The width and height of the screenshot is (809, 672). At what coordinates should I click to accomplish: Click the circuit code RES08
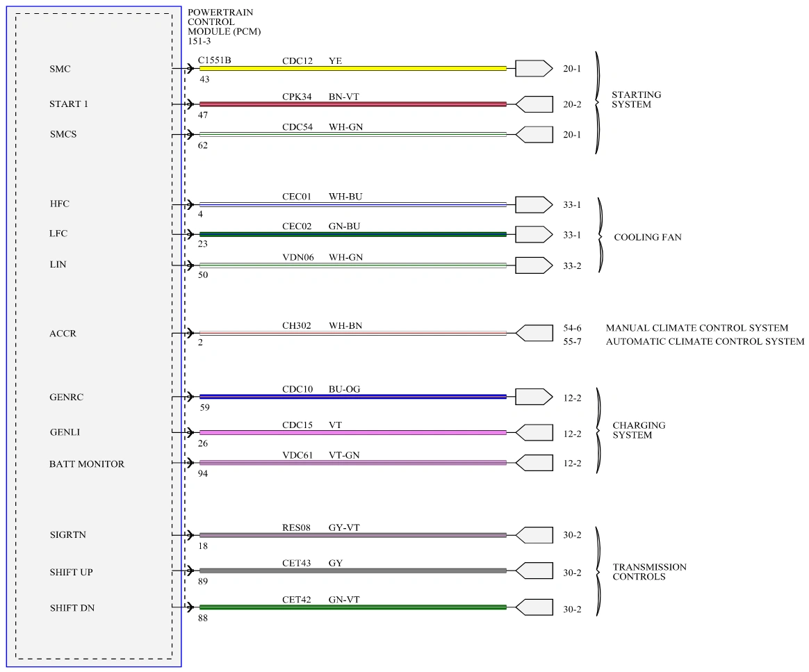296,527
